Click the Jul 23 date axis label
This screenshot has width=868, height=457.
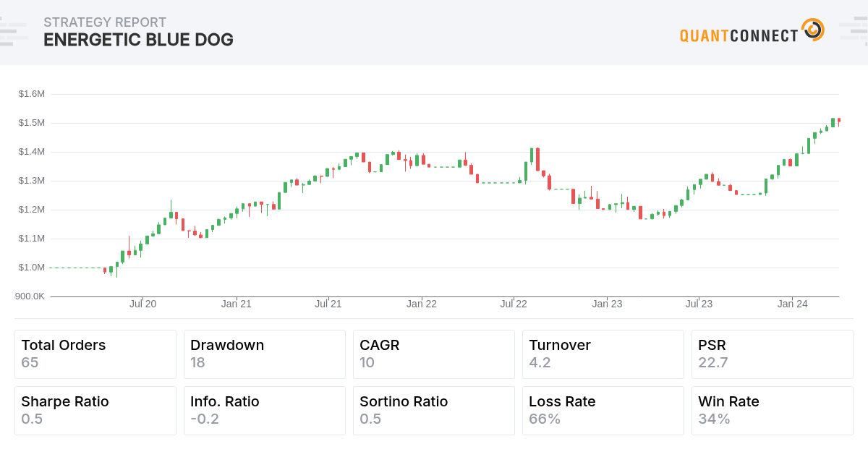699,304
